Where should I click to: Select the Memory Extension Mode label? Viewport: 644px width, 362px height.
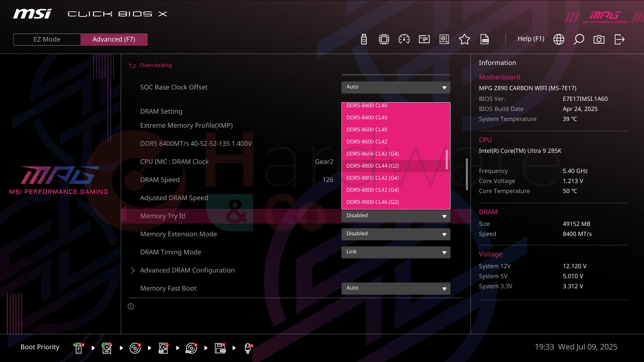pyautogui.click(x=178, y=234)
